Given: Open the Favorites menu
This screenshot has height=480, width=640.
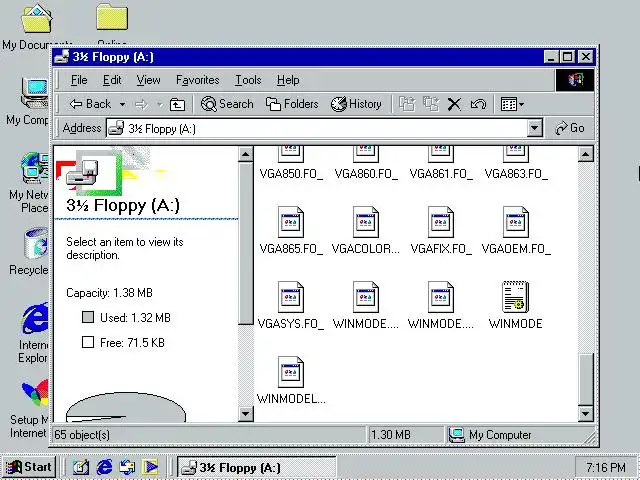Looking at the screenshot, I should 198,80.
